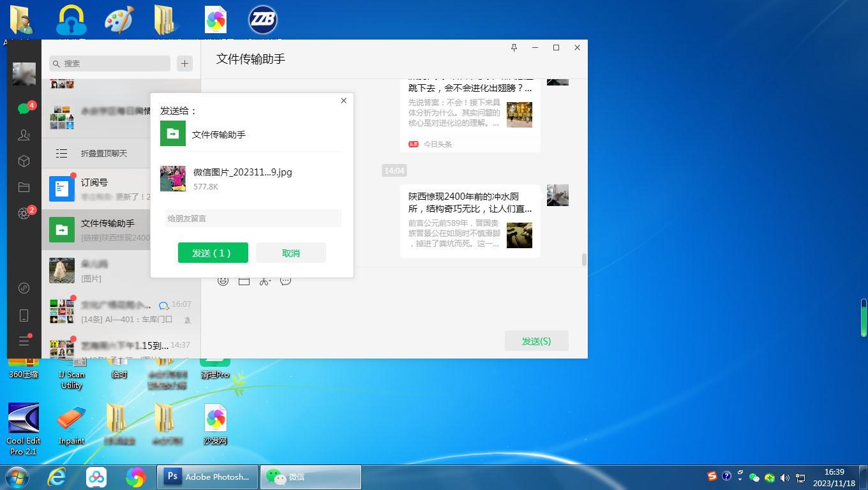Click the chat message list scrollbar

pos(583,260)
